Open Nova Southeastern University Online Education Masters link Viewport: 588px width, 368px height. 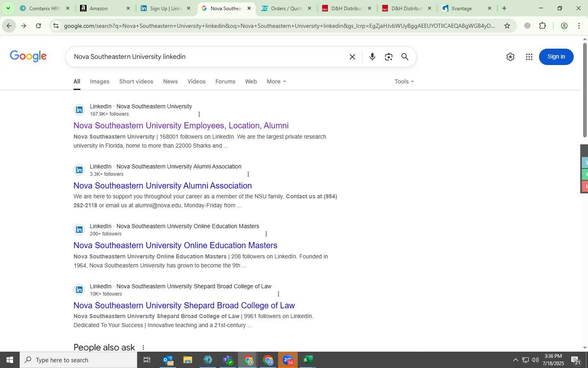tap(175, 245)
